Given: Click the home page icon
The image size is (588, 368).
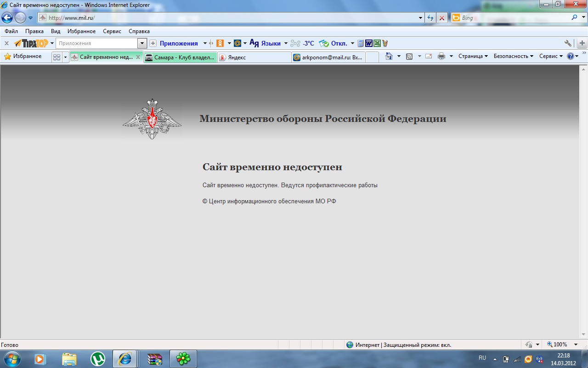Looking at the screenshot, I should [x=389, y=56].
